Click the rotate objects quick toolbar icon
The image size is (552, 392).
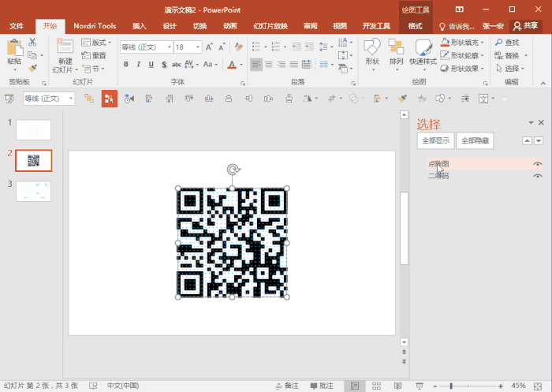click(307, 99)
